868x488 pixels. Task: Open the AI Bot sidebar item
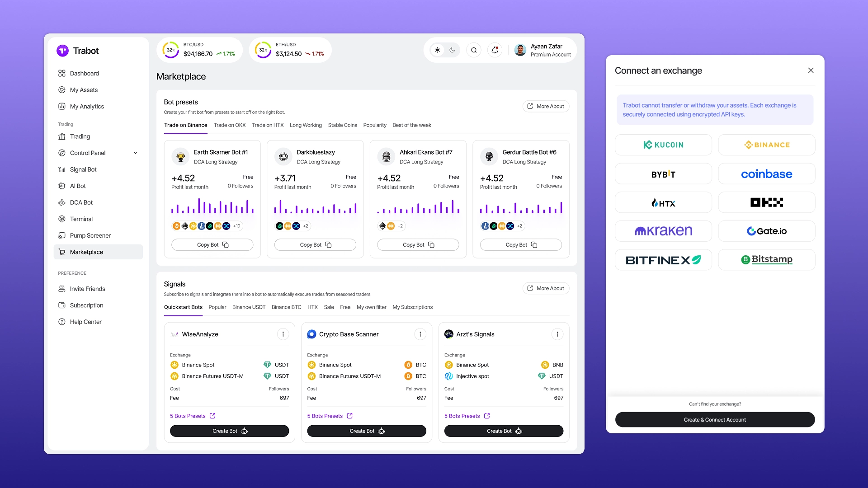pyautogui.click(x=78, y=186)
